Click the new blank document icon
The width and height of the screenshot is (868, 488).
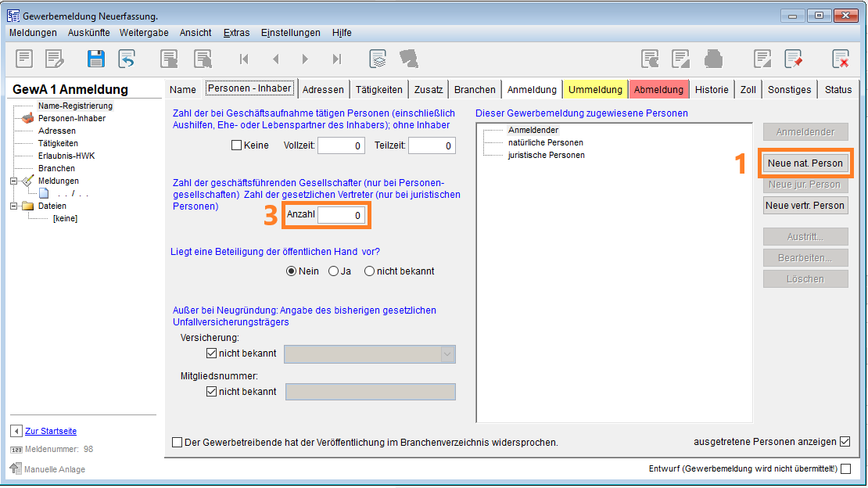[x=24, y=59]
